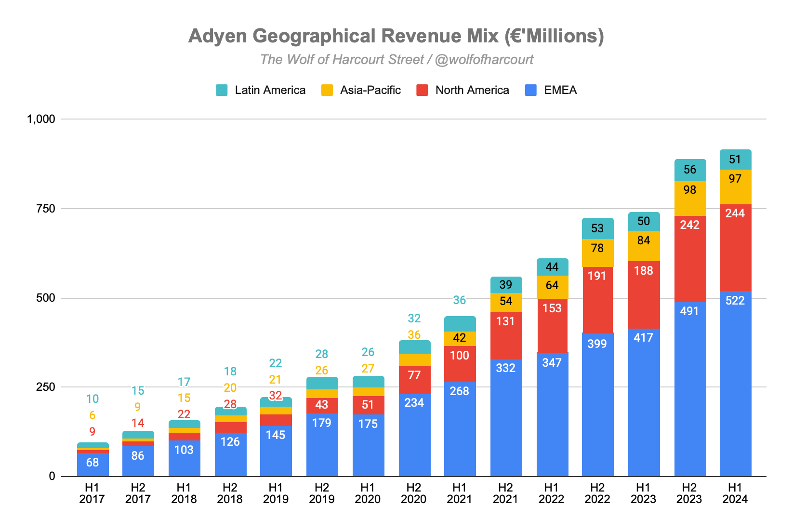Image resolution: width=793 pixels, height=532 pixels.
Task: Click the H2 2022 EMEA segment labeled 399
Action: (x=597, y=405)
